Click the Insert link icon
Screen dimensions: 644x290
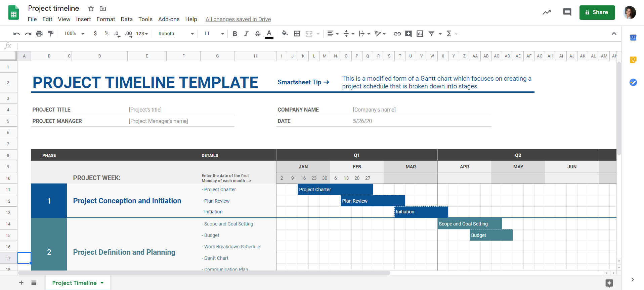click(397, 34)
